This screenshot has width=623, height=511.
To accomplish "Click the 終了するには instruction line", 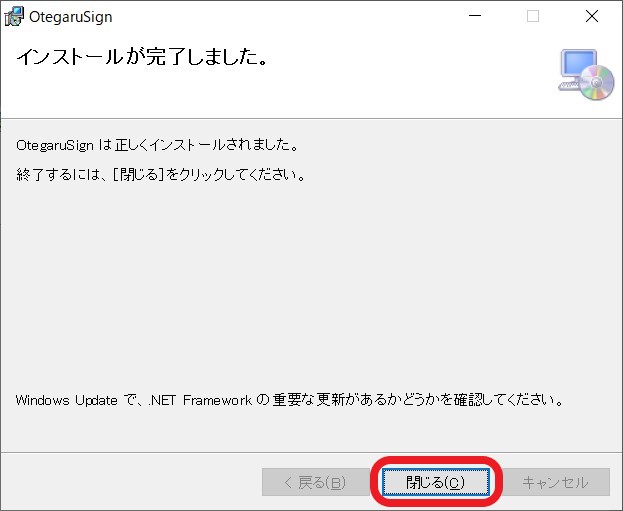I will [160, 175].
